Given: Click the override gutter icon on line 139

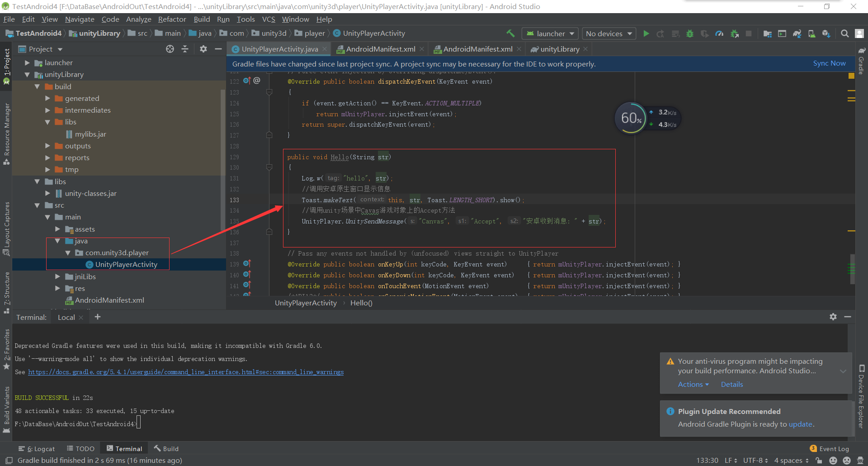Looking at the screenshot, I should tap(247, 264).
